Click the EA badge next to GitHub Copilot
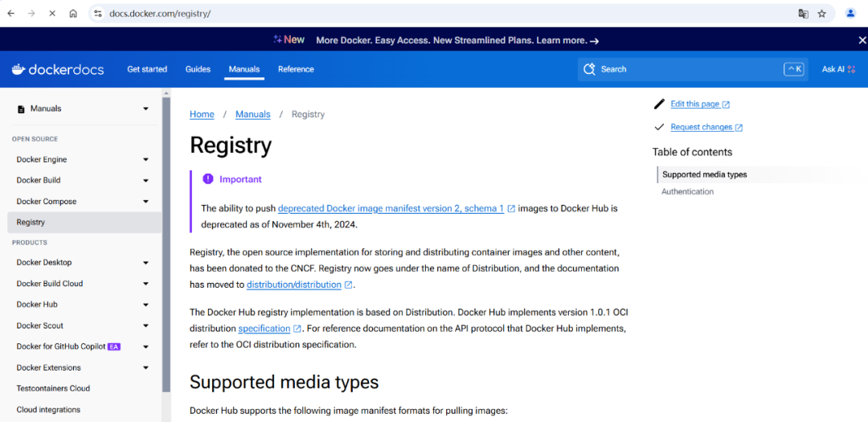This screenshot has width=868, height=422. point(114,346)
